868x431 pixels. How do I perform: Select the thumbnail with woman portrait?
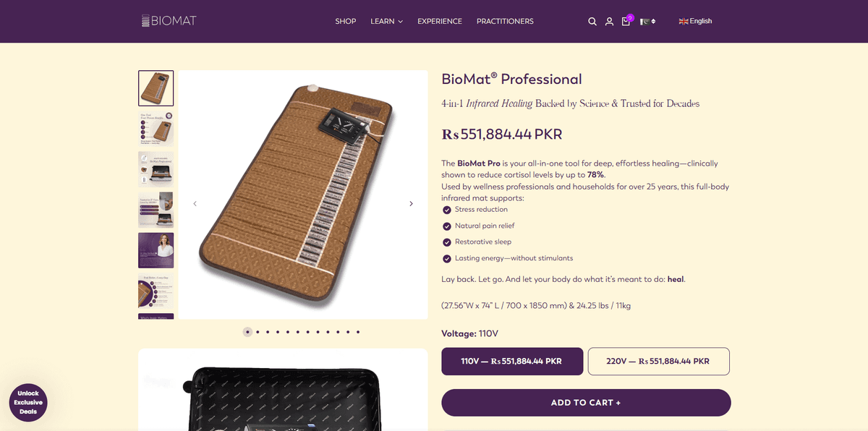pos(156,250)
